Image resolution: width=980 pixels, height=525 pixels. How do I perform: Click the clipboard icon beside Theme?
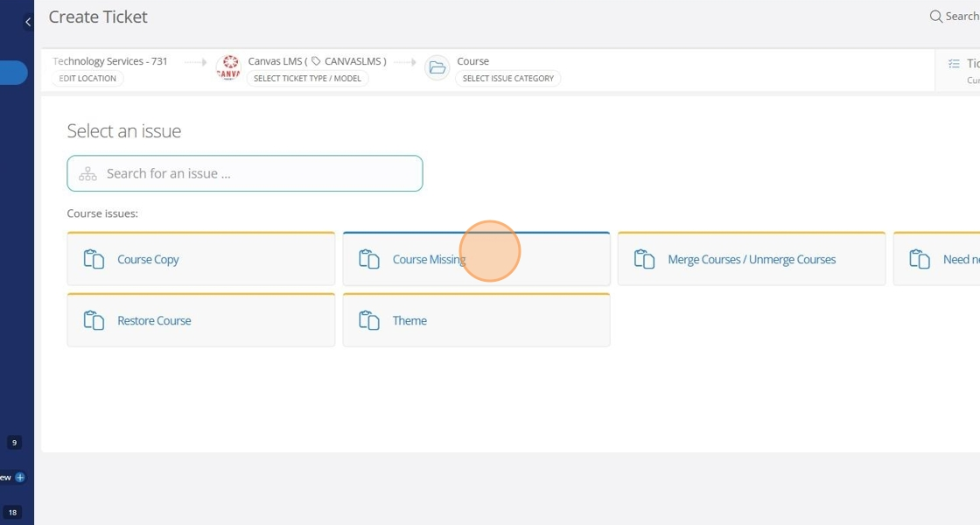(x=369, y=321)
